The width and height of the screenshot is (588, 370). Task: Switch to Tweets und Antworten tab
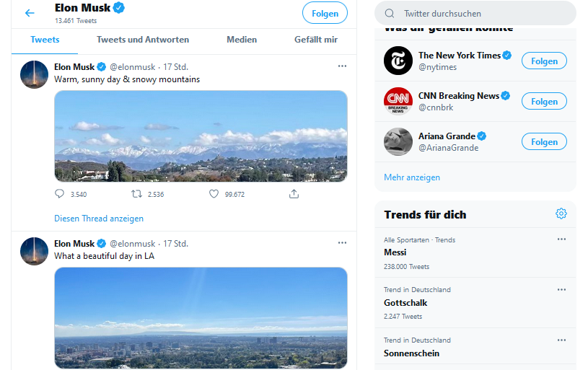(143, 40)
